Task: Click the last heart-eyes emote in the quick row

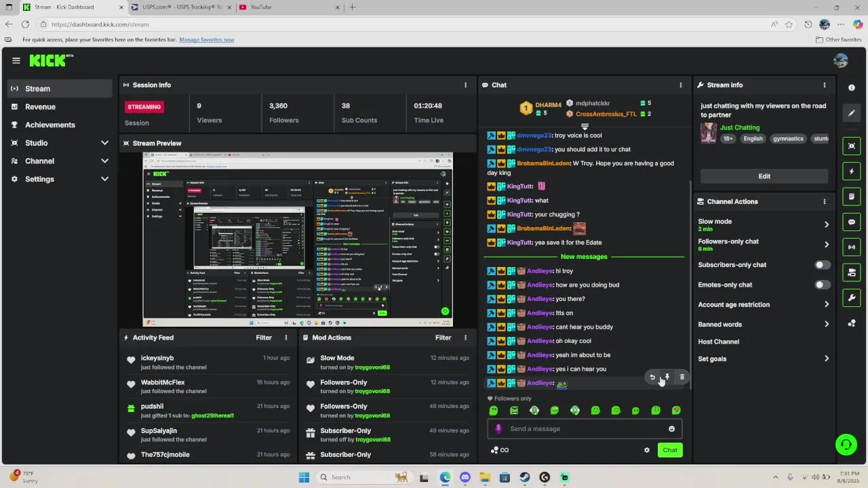Action: [x=676, y=411]
